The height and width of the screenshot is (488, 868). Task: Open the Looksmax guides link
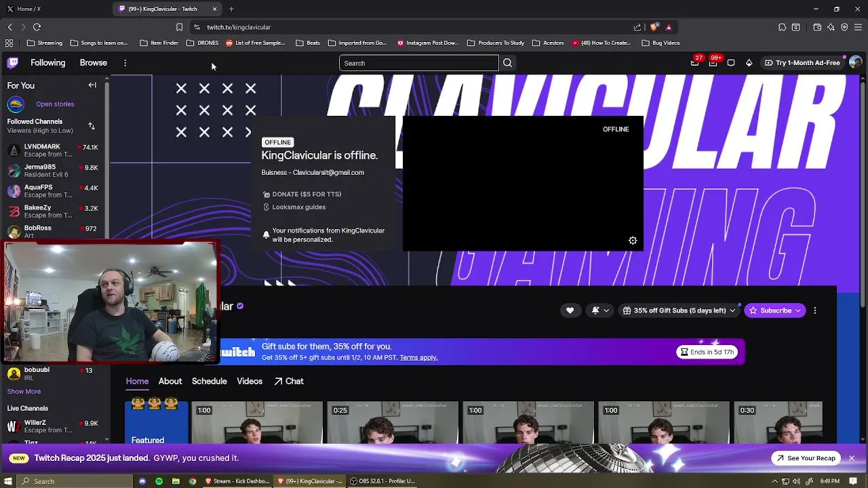[294, 207]
